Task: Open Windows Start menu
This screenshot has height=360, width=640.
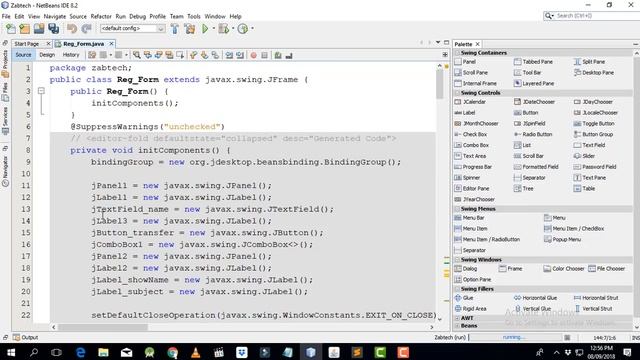Action: pos(11,352)
